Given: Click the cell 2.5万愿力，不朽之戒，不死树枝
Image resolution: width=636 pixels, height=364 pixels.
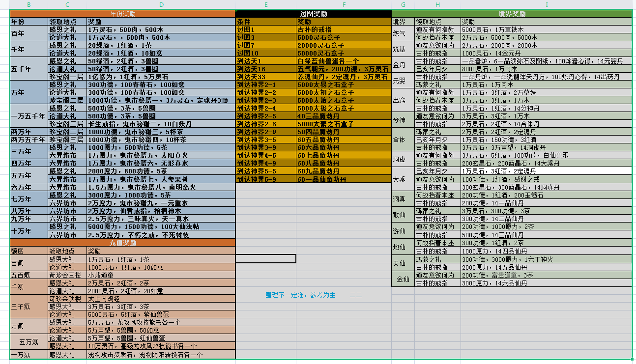Looking at the screenshot, I should click(161, 234).
